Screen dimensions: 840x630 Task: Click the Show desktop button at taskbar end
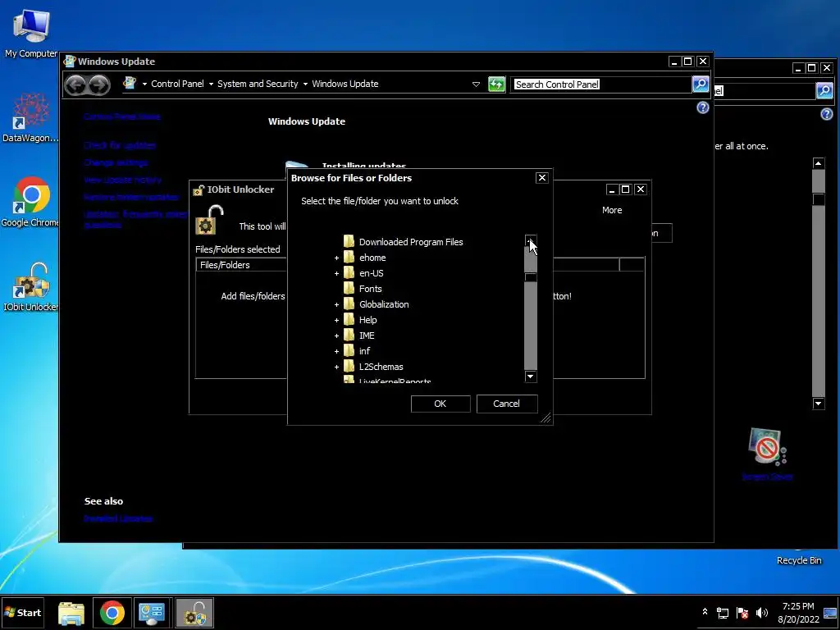click(831, 613)
